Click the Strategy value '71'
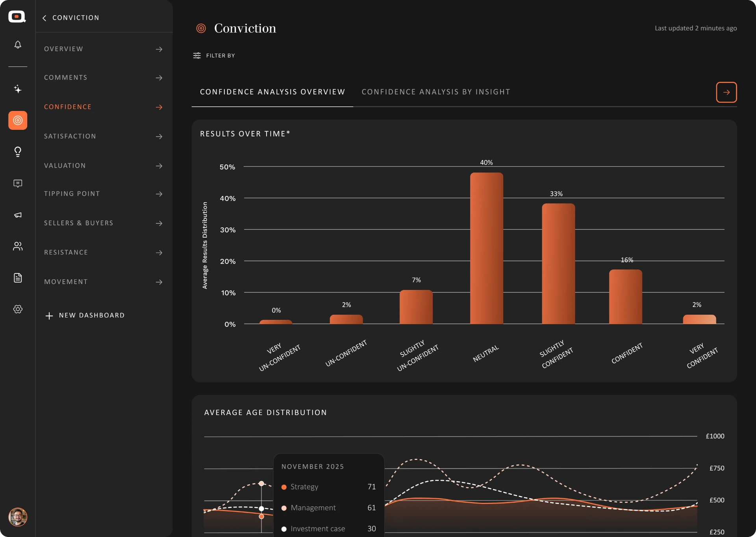 click(x=372, y=487)
